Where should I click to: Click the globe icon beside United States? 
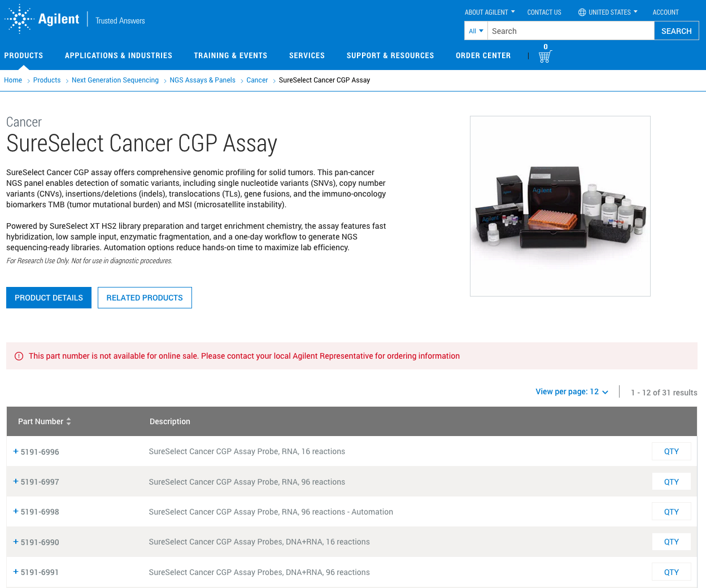[582, 12]
